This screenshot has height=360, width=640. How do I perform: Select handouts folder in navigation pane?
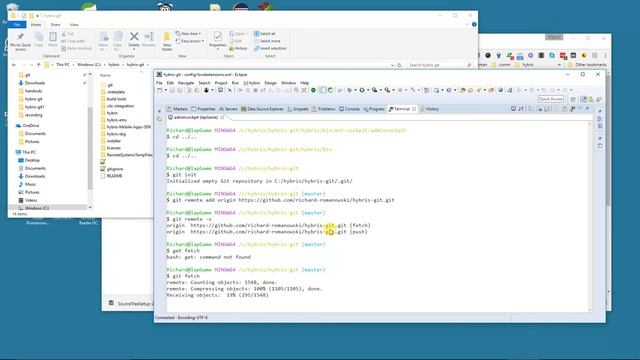tap(33, 91)
